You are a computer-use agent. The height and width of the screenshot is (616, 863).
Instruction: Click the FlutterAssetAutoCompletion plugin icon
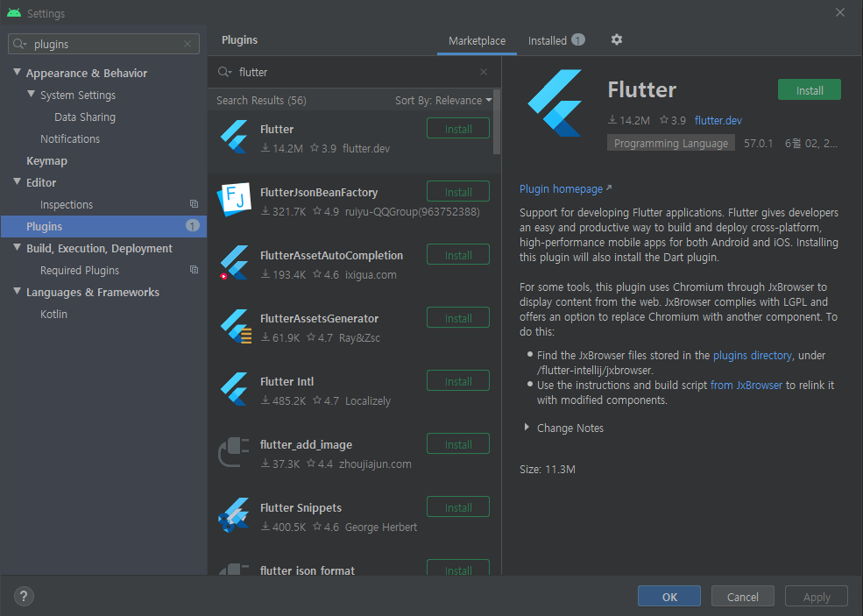235,263
